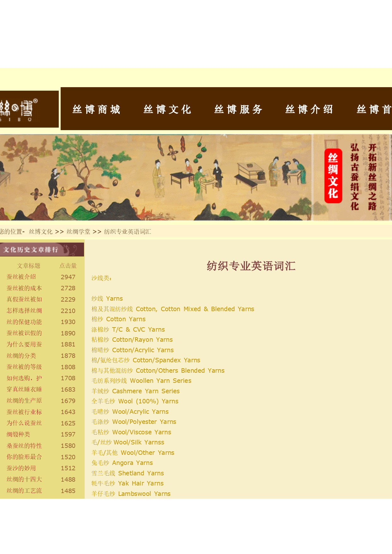Open the article 真假蚕丝被如
The image size is (392, 554).
click(24, 299)
